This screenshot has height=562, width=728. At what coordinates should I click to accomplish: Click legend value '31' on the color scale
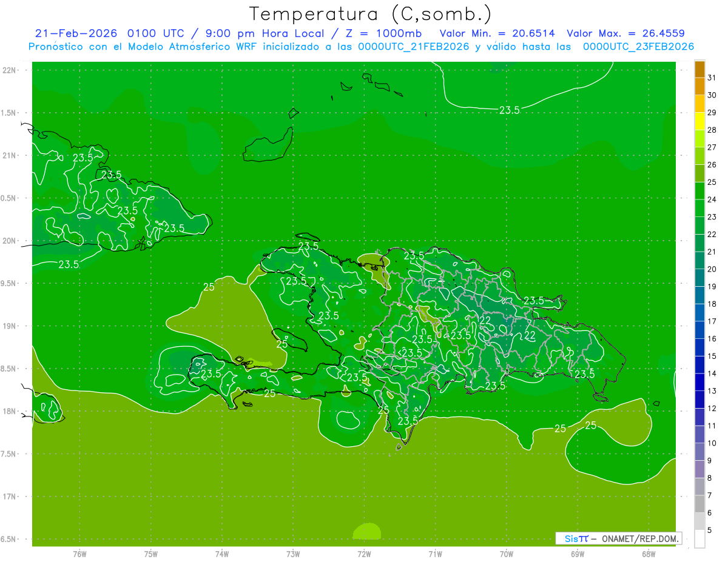(712, 78)
